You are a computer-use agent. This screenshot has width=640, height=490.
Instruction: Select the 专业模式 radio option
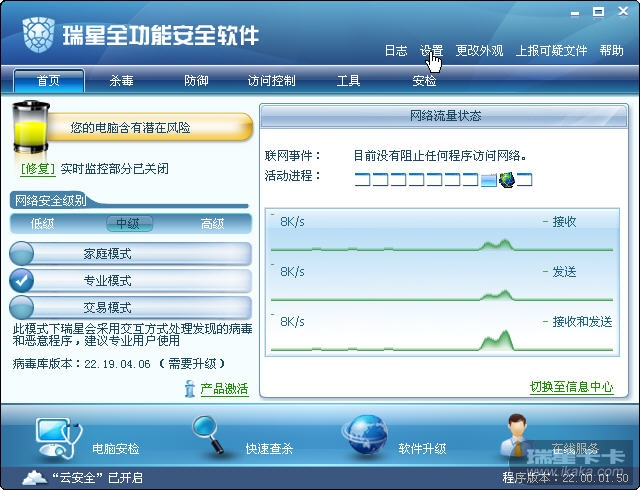pos(22,281)
